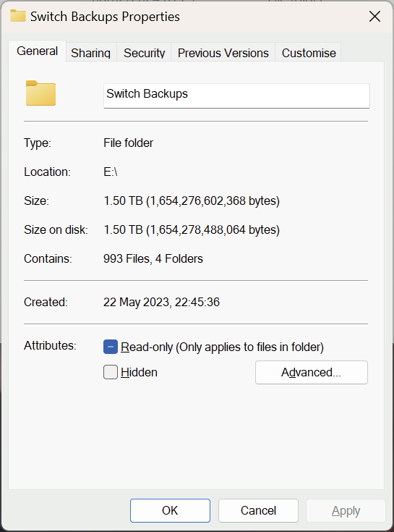Click the Location value E:\
The image size is (394, 532).
click(x=111, y=172)
